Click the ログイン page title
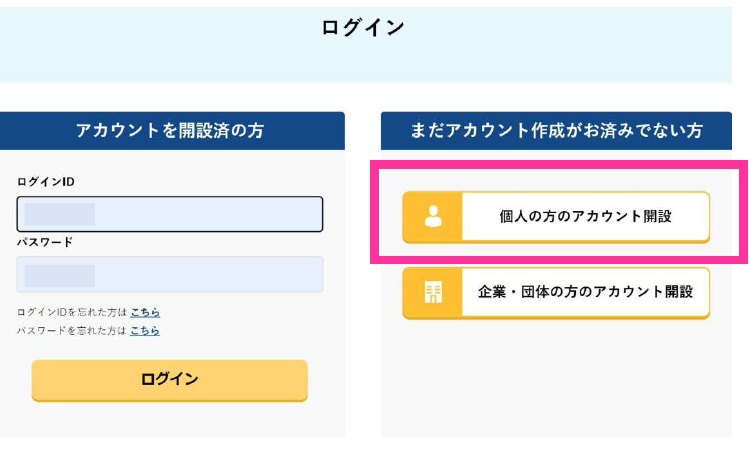The height and width of the screenshot is (473, 756). click(x=363, y=27)
